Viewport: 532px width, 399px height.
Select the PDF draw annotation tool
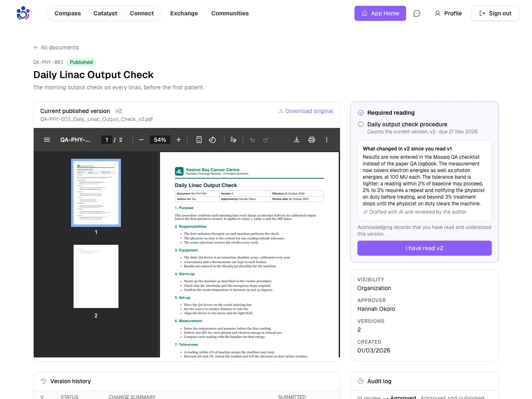234,140
